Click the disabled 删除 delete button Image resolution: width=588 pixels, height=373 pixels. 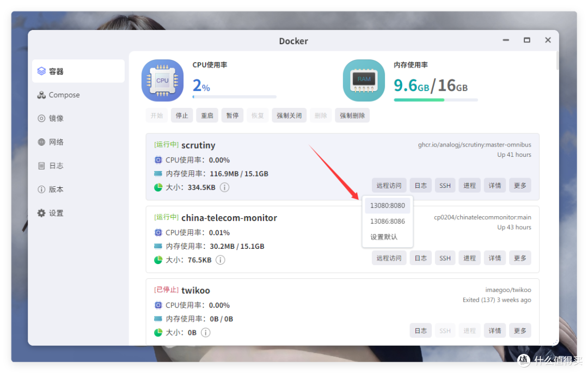coord(321,115)
